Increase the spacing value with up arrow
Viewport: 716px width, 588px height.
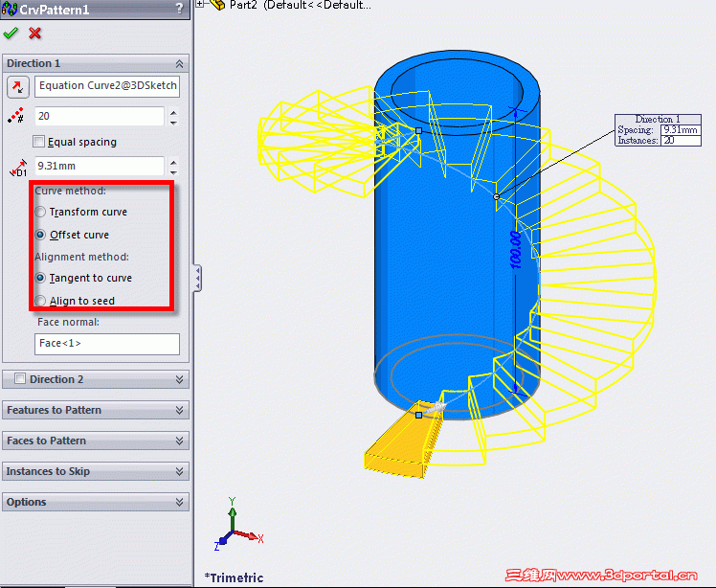point(173,162)
